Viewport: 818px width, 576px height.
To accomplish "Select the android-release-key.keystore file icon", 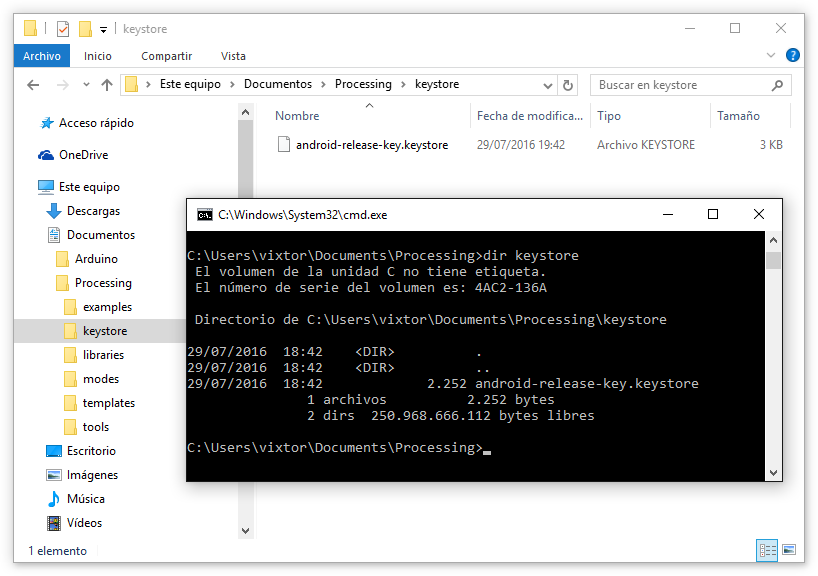I will [286, 144].
